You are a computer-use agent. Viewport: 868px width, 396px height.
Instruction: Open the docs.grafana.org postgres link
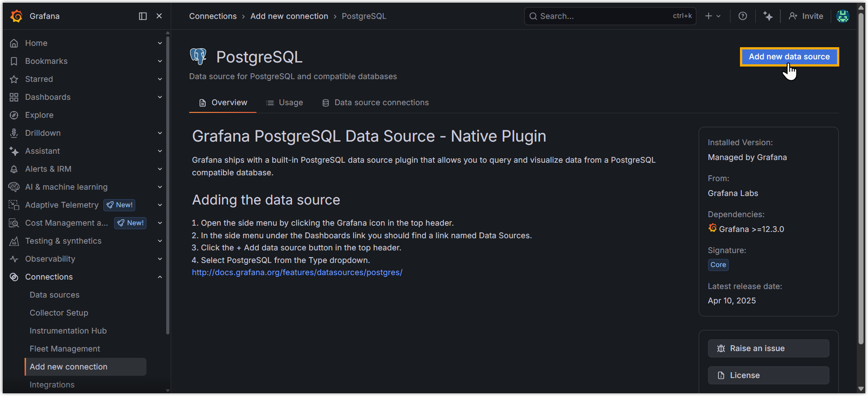[x=297, y=272]
